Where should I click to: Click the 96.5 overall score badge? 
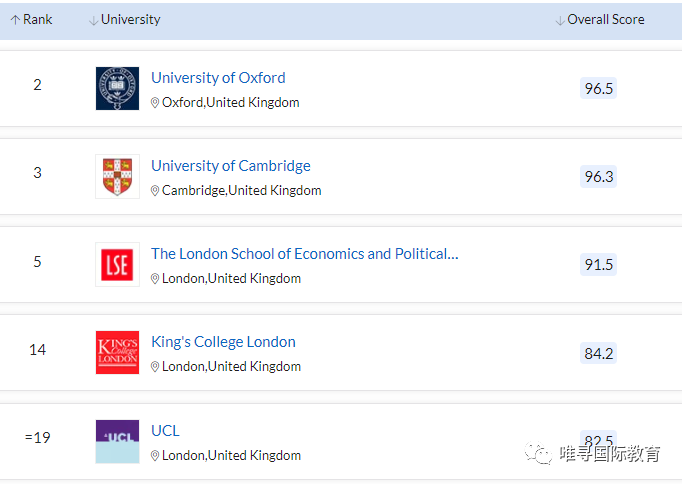pyautogui.click(x=599, y=88)
